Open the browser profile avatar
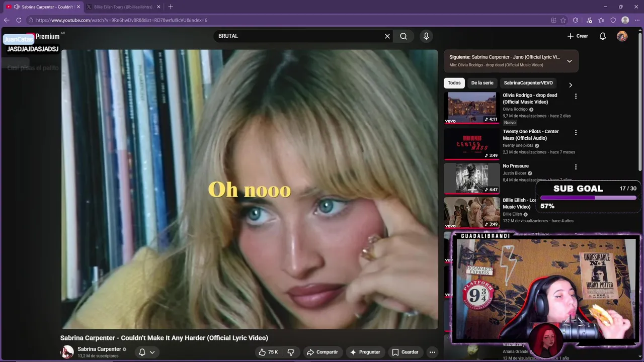Image resolution: width=644 pixels, height=362 pixels. coord(625,20)
